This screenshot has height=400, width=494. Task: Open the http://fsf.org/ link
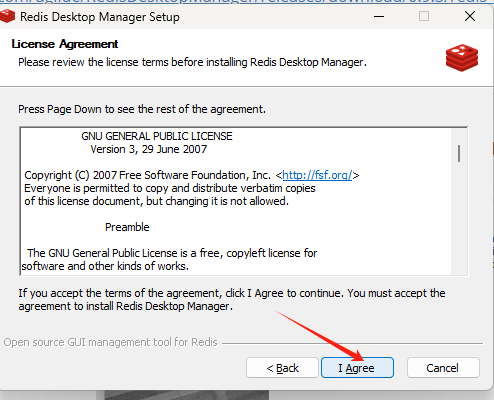point(317,175)
